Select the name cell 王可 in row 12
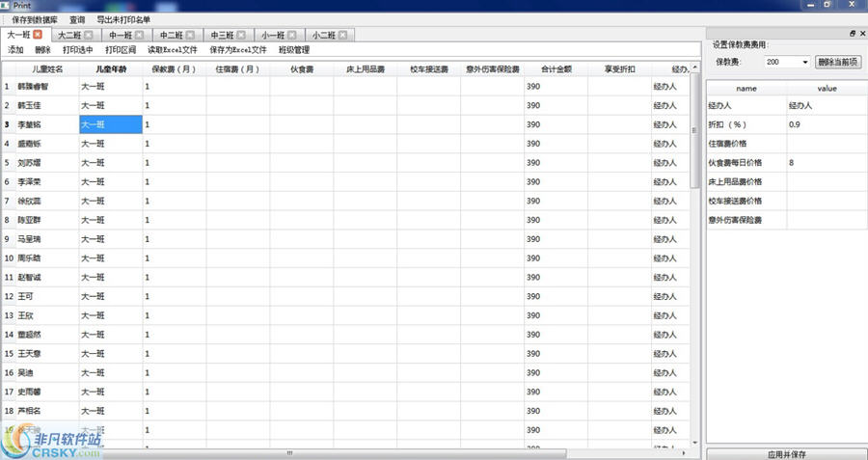 pyautogui.click(x=47, y=296)
